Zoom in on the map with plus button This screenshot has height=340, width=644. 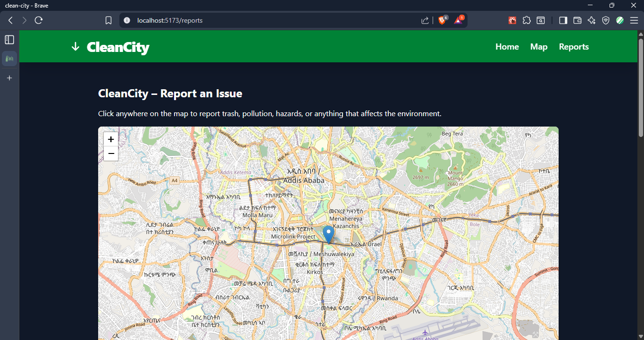point(111,139)
